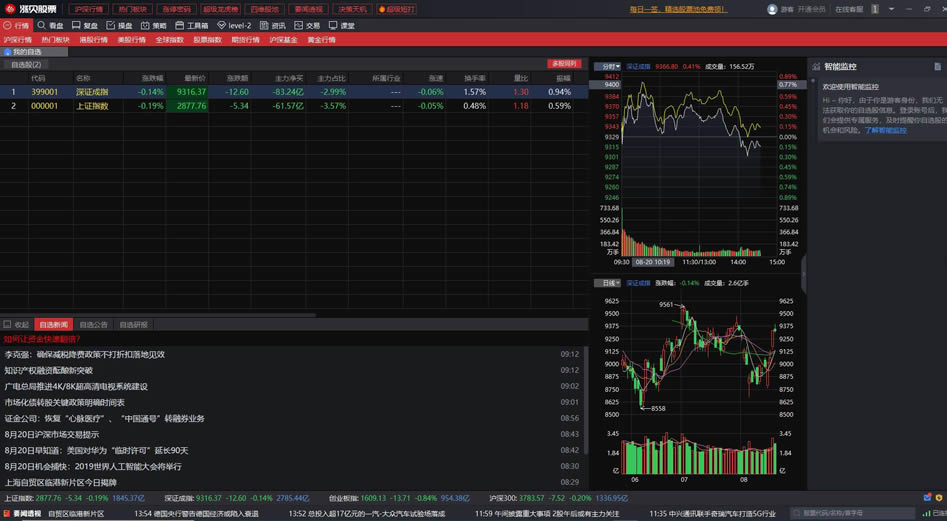Image resolution: width=947 pixels, height=521 pixels.
Task: Open the 决策天机 top shortcut button
Action: pos(352,9)
